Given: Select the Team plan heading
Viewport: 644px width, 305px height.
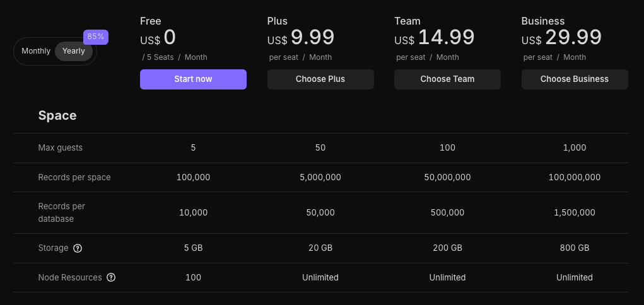Looking at the screenshot, I should (x=407, y=21).
